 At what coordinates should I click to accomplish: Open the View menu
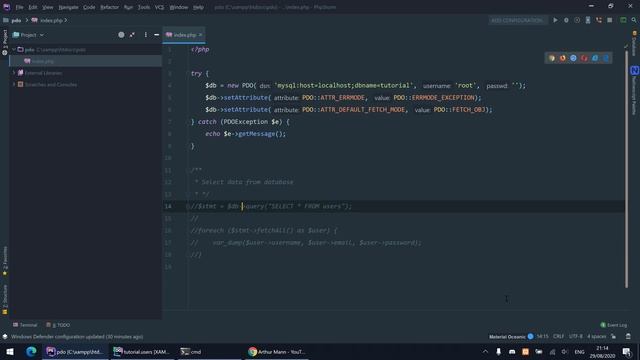[x=48, y=7]
